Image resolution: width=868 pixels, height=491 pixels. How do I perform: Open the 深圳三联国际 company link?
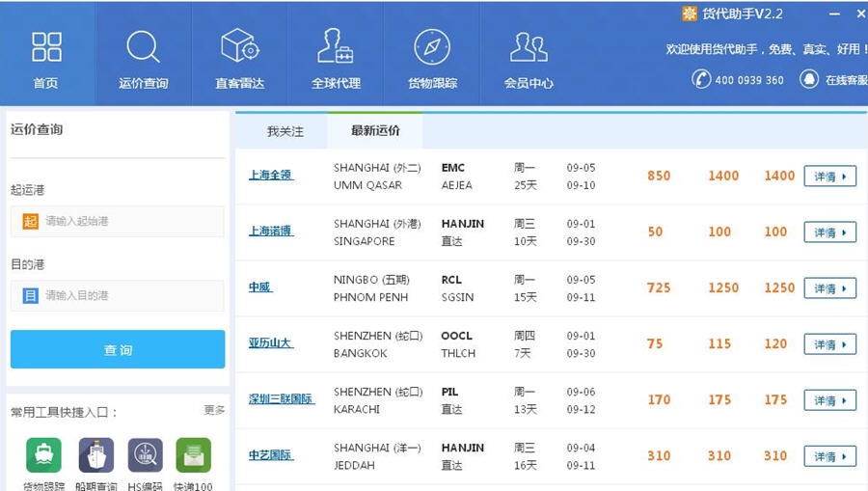tap(282, 398)
